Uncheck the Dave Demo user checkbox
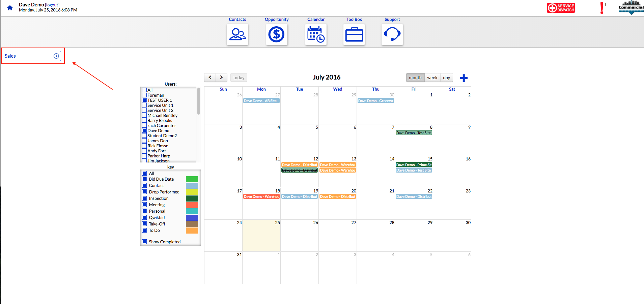The image size is (644, 304). point(144,131)
